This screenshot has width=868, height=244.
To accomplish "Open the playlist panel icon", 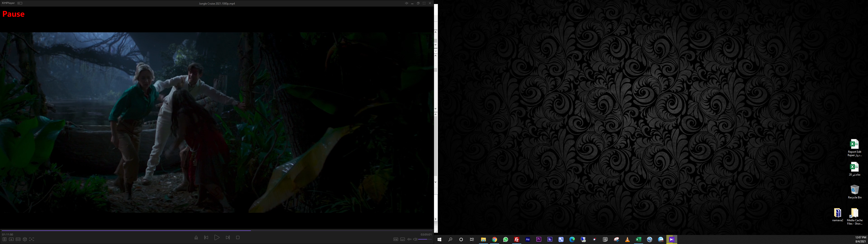I will (x=4, y=239).
